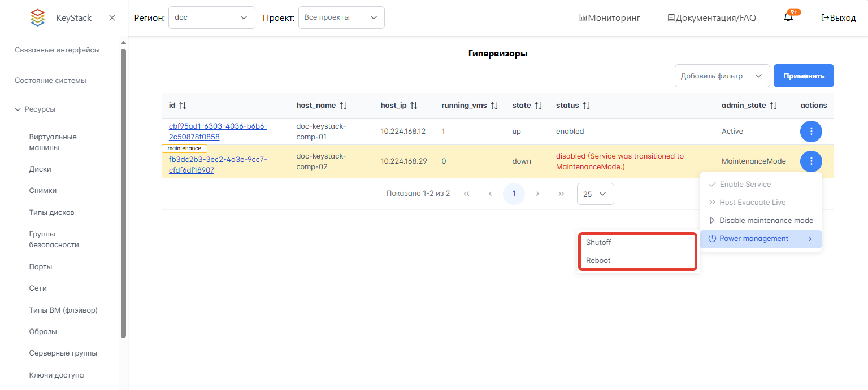The height and width of the screenshot is (390, 868).
Task: Sort by admin_state column arrows
Action: click(x=773, y=106)
